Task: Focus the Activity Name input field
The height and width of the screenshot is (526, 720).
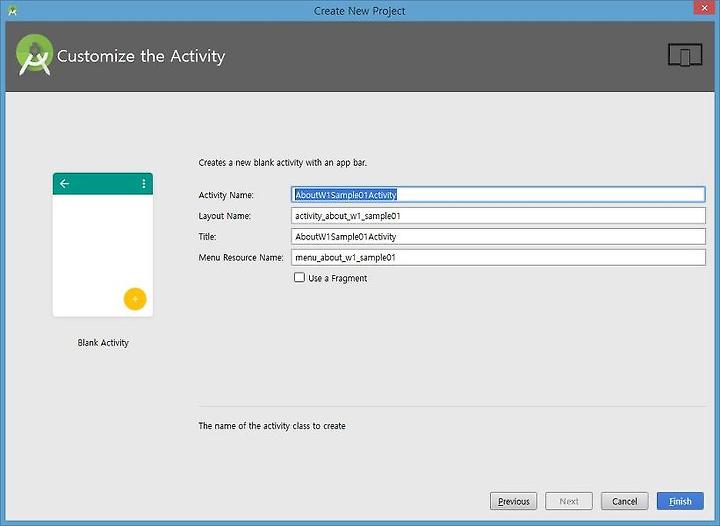Action: [498, 195]
